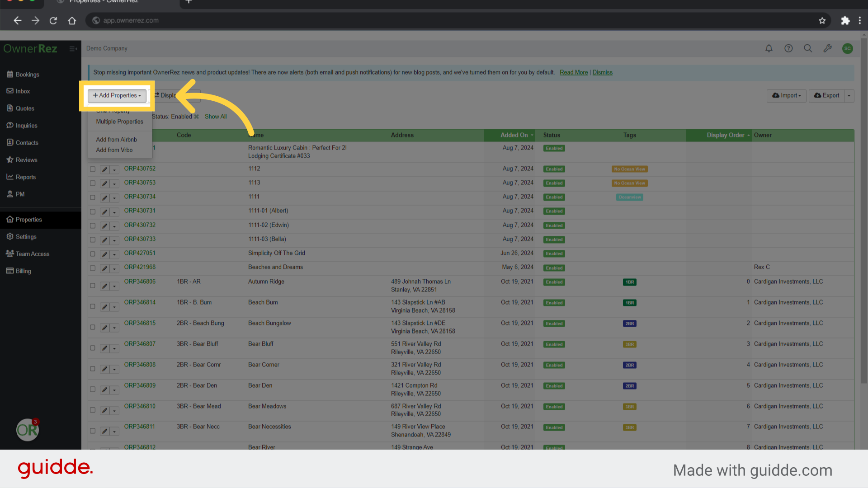The image size is (868, 488).
Task: Edit property ORP430752 using its pencil icon
Action: click(105, 169)
